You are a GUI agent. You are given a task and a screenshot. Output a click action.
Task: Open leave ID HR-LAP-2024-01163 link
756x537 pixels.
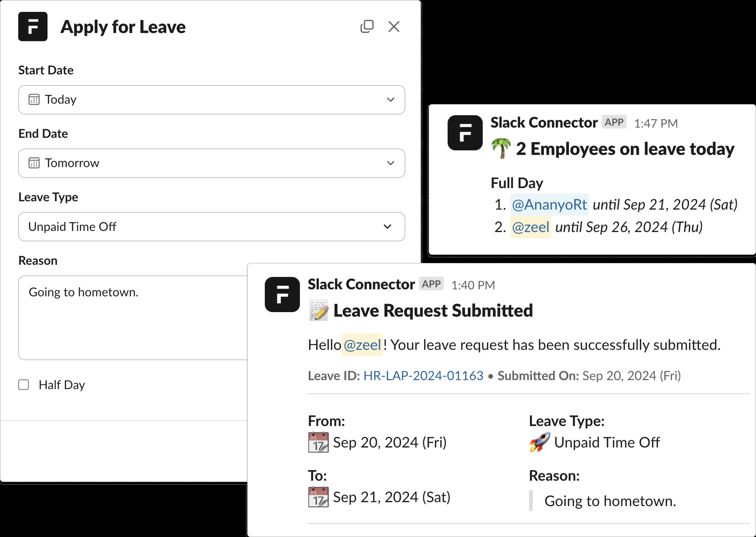coord(423,376)
